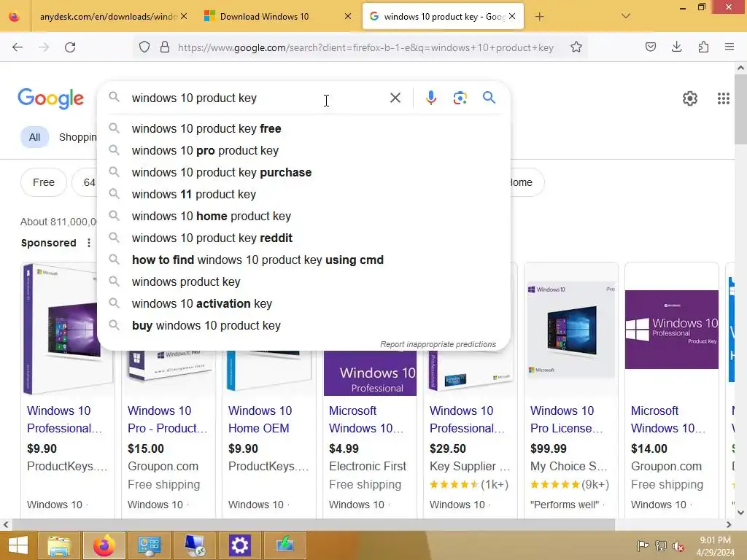Close the Download Windows 10 tab

pyautogui.click(x=348, y=16)
